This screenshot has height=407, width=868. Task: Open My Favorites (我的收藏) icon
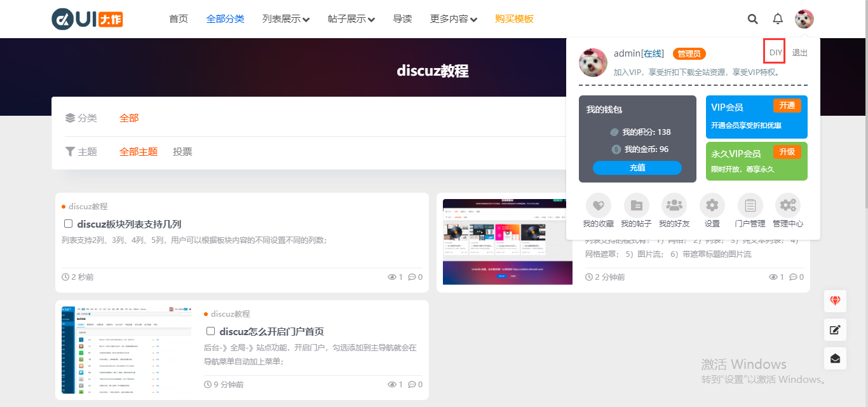point(598,205)
